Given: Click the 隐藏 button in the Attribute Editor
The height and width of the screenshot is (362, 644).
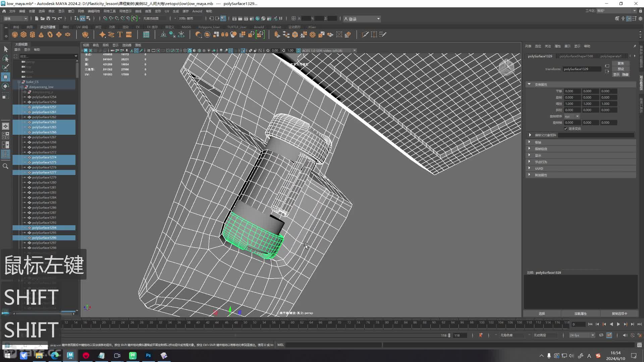Looking at the screenshot, I should pos(625,74).
